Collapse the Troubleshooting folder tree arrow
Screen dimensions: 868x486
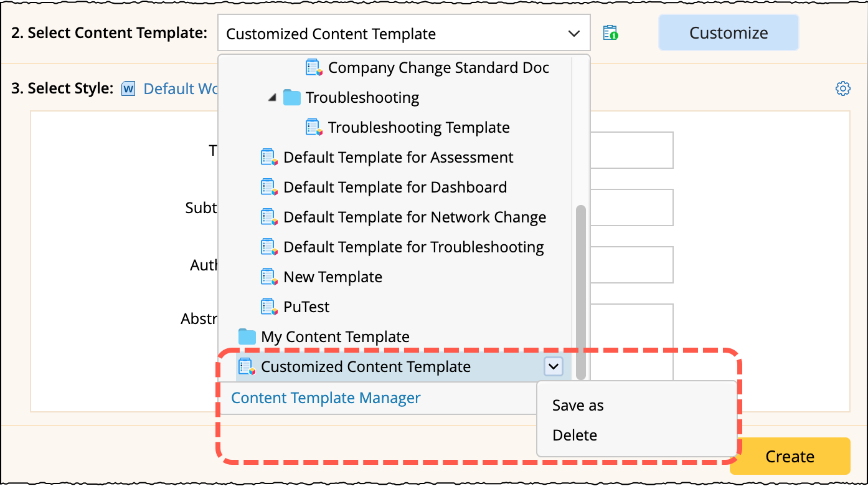coord(272,98)
